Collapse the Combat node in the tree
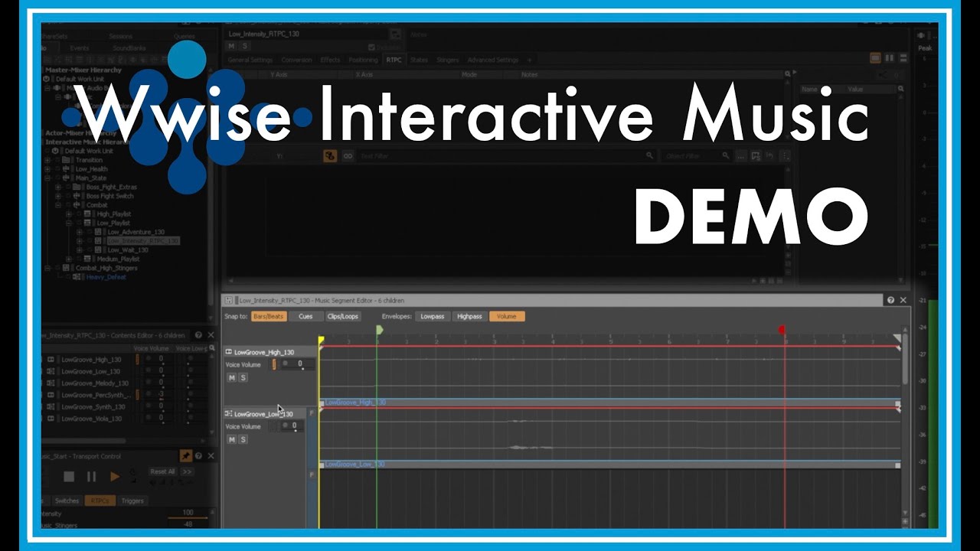This screenshot has height=551, width=980. coord(59,205)
